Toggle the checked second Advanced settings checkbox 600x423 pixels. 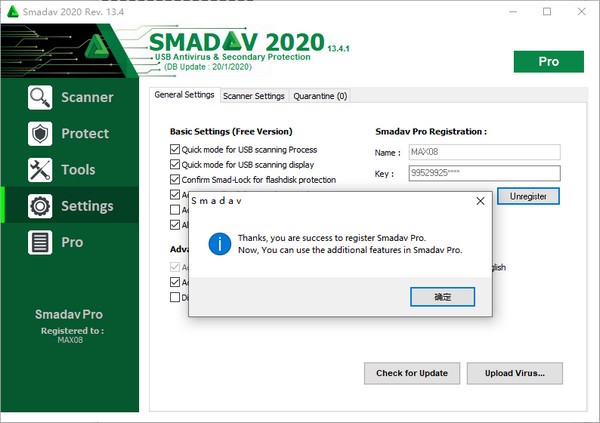tap(175, 282)
